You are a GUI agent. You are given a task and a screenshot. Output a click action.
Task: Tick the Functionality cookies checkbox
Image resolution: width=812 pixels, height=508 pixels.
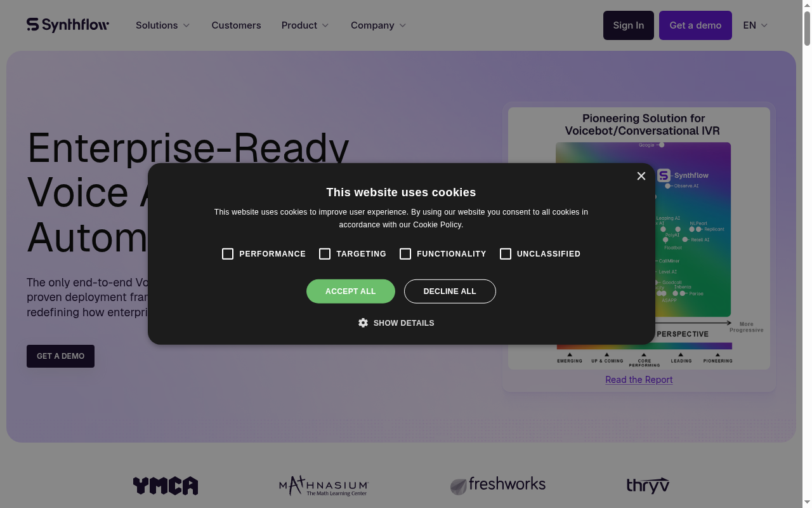(405, 254)
